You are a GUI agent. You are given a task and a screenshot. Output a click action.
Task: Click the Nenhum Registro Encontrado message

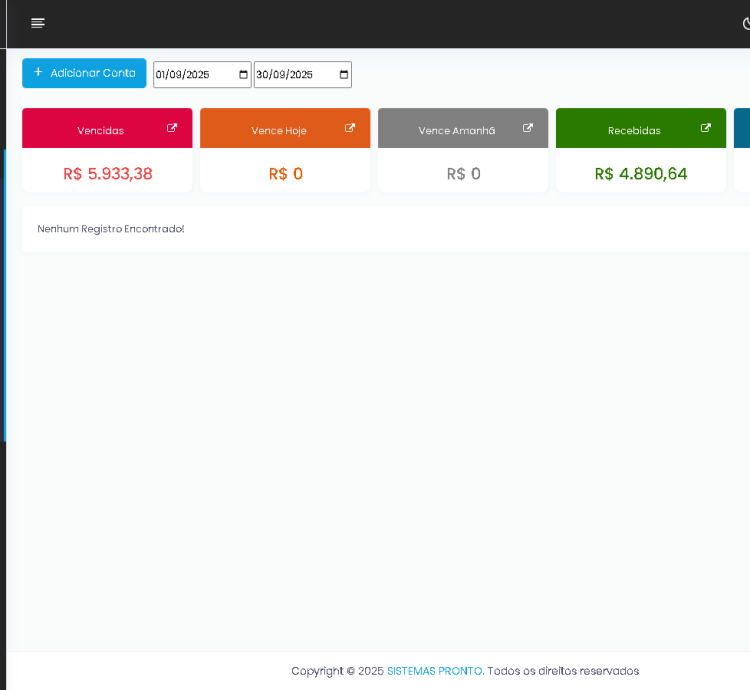(111, 229)
